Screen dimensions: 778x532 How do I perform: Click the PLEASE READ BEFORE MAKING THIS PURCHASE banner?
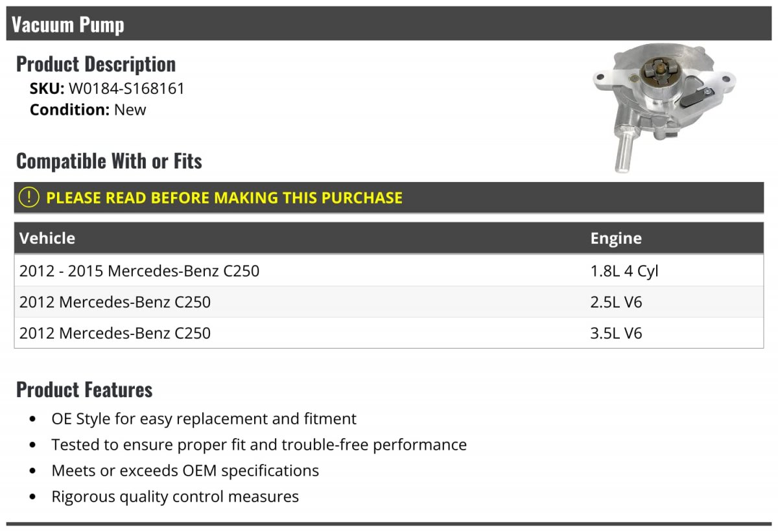[389, 198]
